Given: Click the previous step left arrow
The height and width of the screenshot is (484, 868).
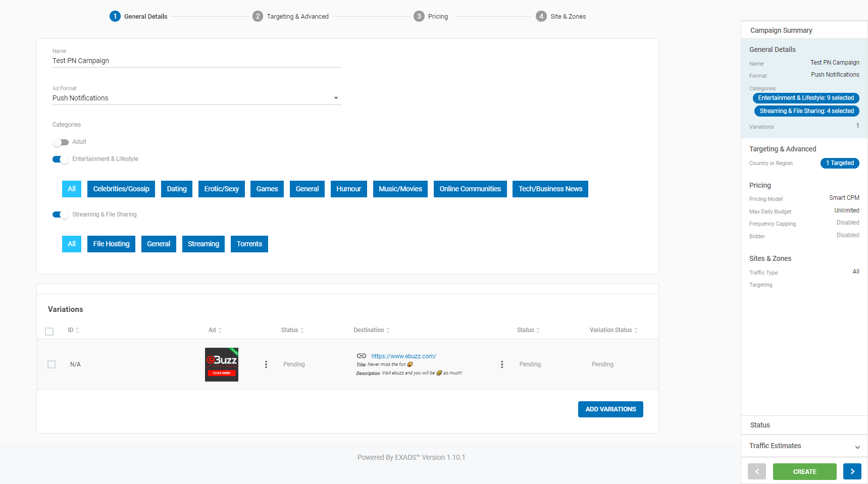Looking at the screenshot, I should coord(756,471).
